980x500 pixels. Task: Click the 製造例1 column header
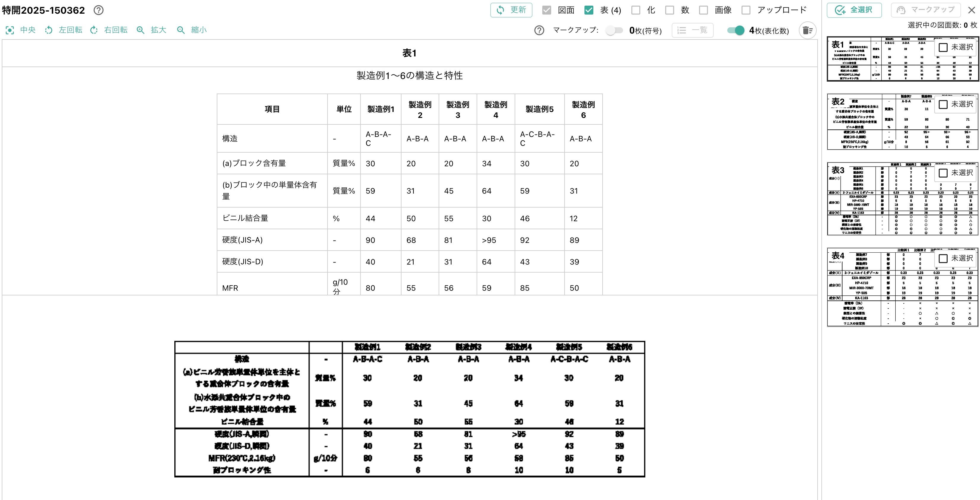pyautogui.click(x=381, y=109)
